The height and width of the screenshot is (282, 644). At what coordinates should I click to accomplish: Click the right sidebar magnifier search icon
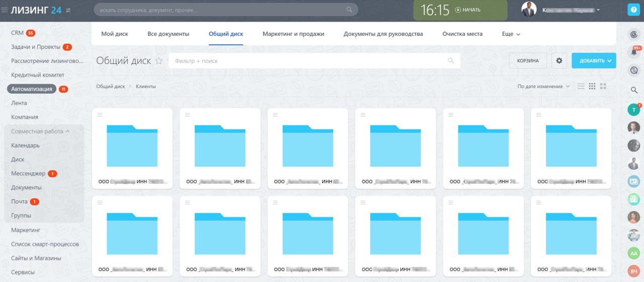point(634,90)
